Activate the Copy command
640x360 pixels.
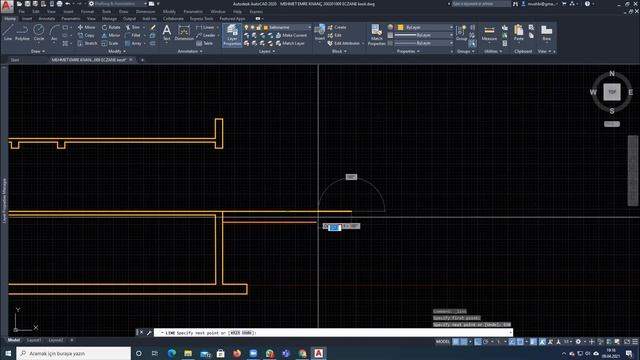87,36
